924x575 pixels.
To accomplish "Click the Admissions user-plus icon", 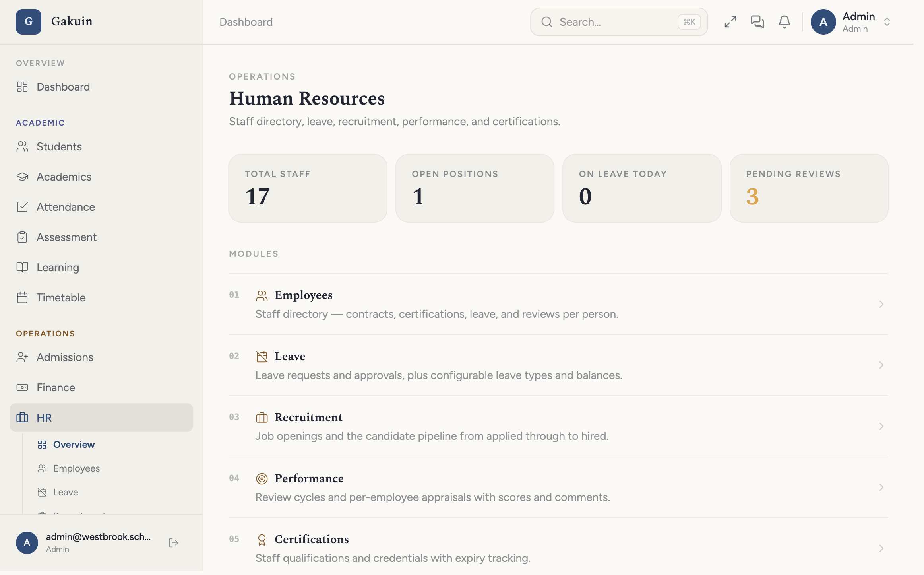I will tap(22, 357).
